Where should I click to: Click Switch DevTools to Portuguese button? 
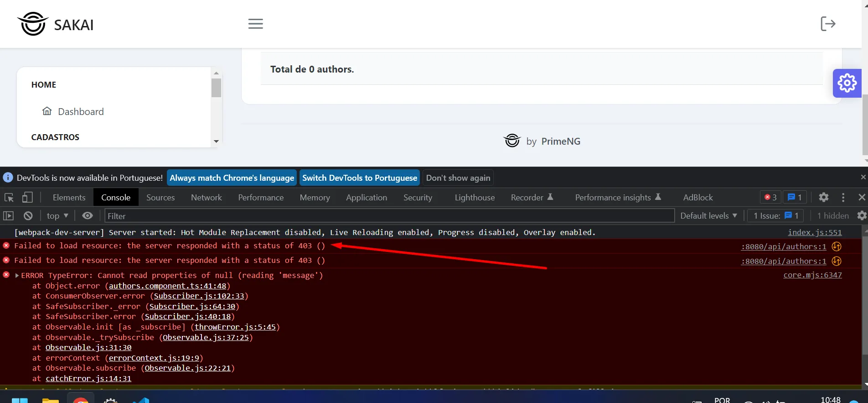pos(359,178)
